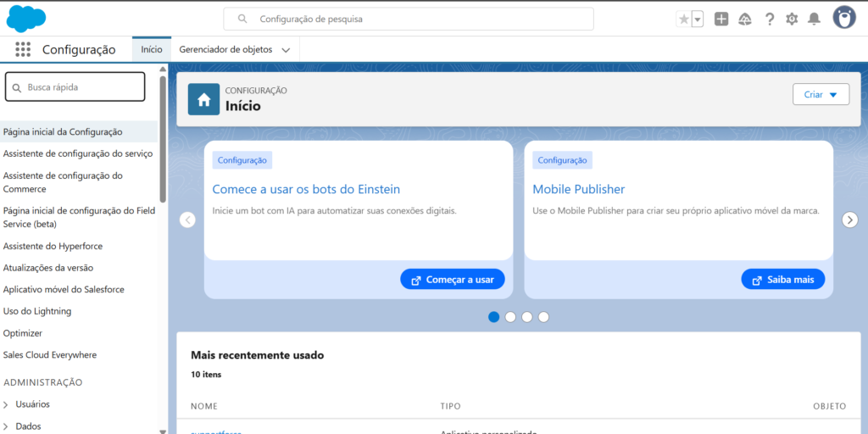Viewport: 868px width, 434px height.
Task: Click the sidebar scrollbar thumb
Action: pos(163,139)
